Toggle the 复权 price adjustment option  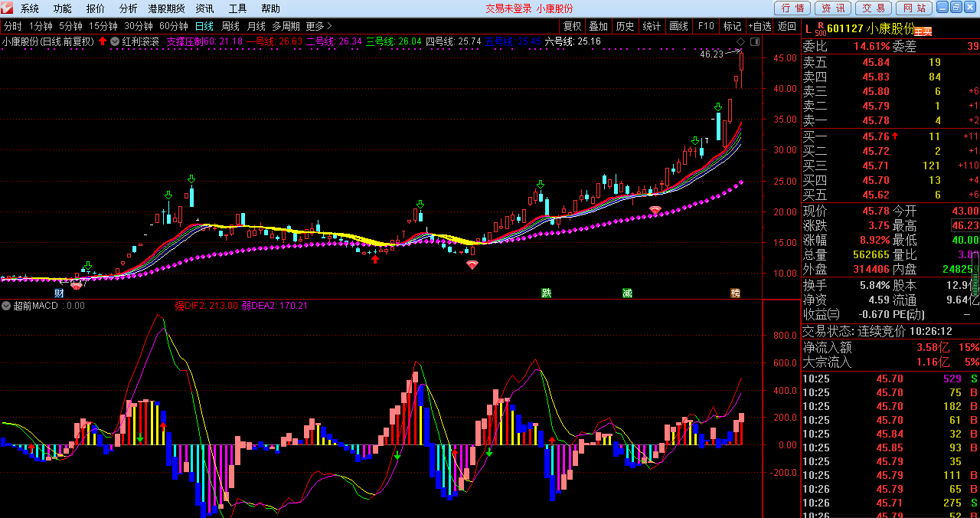(572, 26)
